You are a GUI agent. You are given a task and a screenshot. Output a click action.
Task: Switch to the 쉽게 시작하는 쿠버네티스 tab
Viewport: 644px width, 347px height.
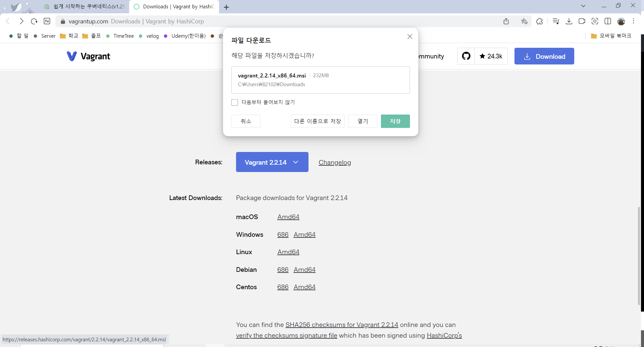(84, 7)
